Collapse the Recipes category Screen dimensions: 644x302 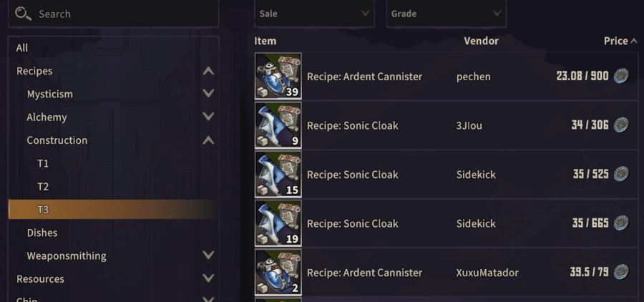click(x=208, y=71)
